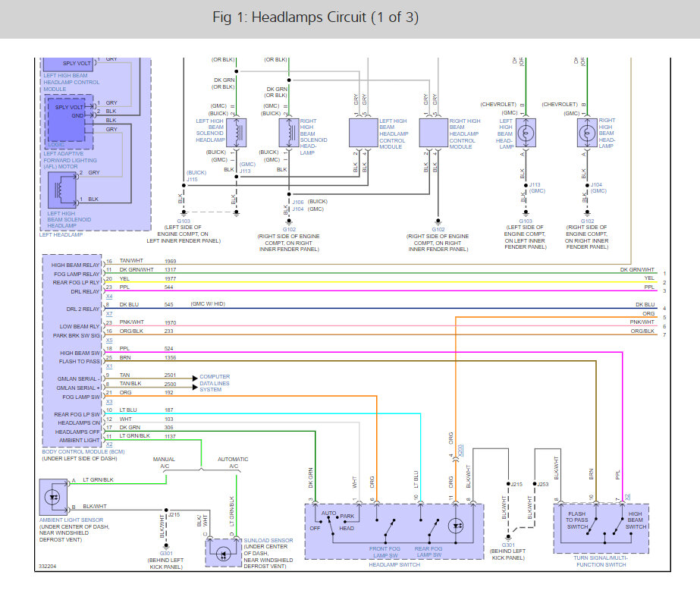Screen dimensions: 700x603
Task: Click the HEADLAMP SWITCH caption
Action: pos(394,564)
